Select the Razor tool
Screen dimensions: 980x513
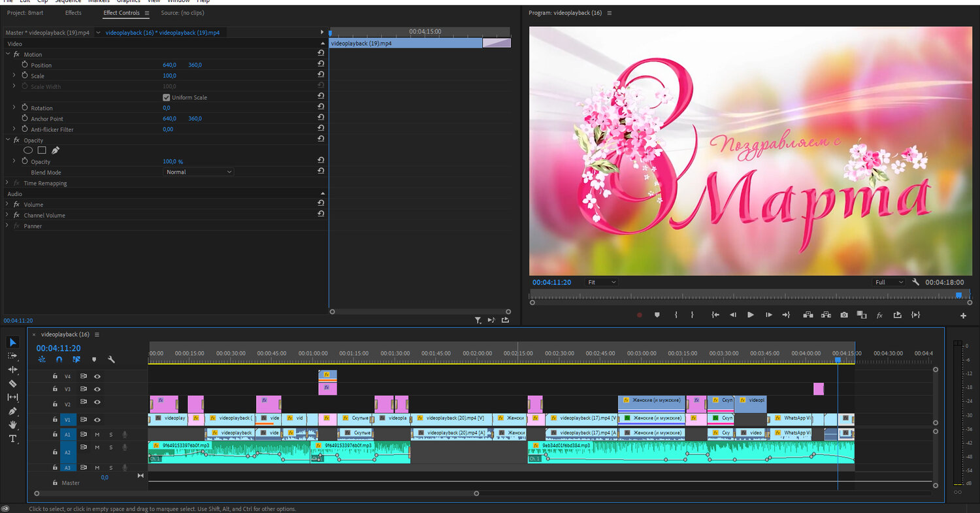[x=13, y=384]
